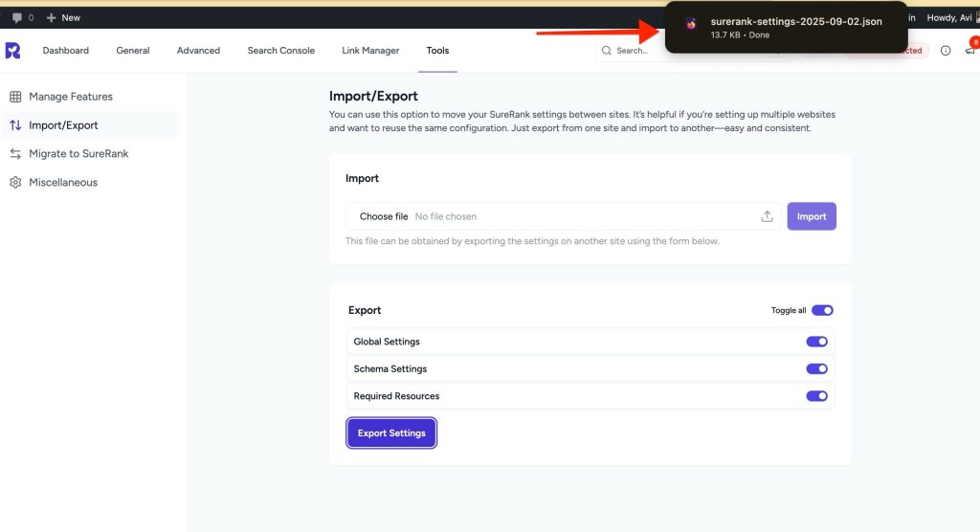Open Manage Features in the sidebar
980x532 pixels.
[89, 97]
